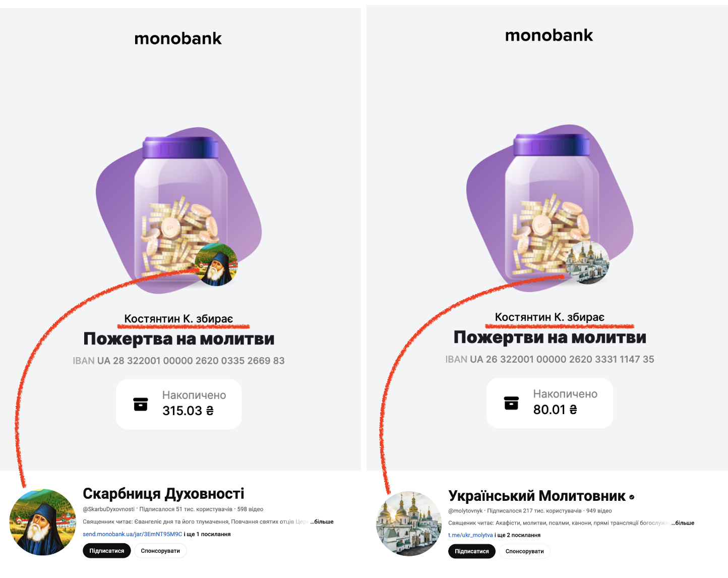Expand Скарбниця Духовності description with ...більше
This screenshot has height=578, width=728.
pyautogui.click(x=322, y=522)
